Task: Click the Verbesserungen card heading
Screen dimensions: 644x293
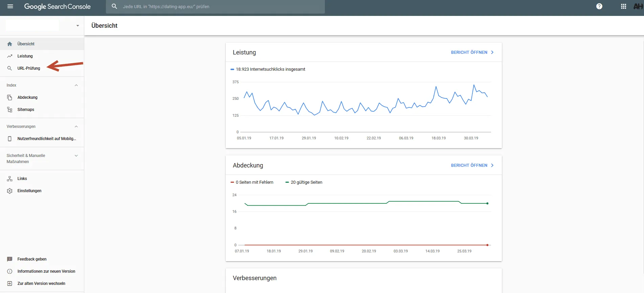Action: coord(254,278)
